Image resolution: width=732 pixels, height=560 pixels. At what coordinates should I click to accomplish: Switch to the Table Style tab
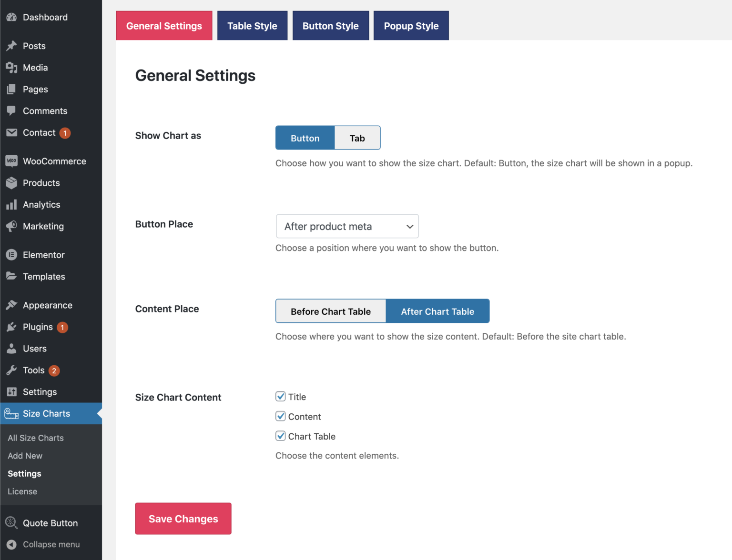coord(252,25)
